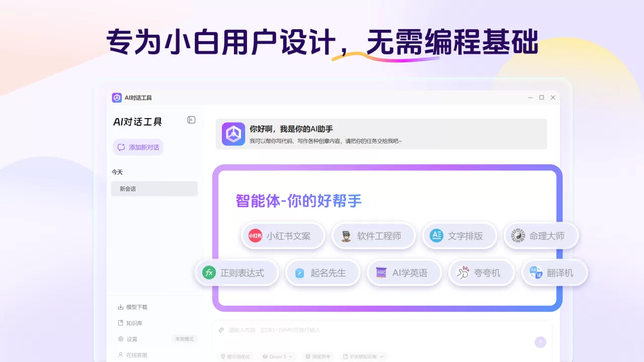Minimize the AI对话工具 window
The height and width of the screenshot is (362, 644).
(x=530, y=98)
